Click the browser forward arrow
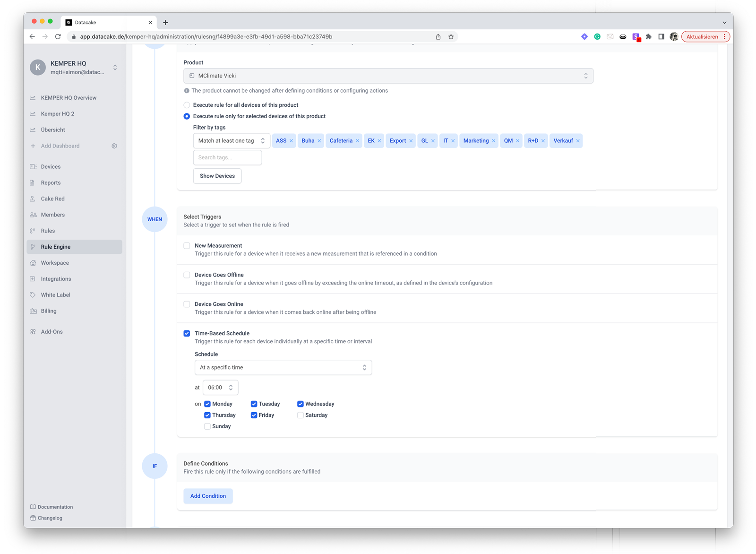756x554 pixels. [45, 36]
